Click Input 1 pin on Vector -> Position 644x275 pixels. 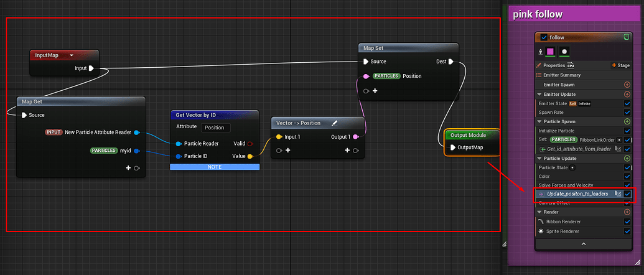[279, 137]
